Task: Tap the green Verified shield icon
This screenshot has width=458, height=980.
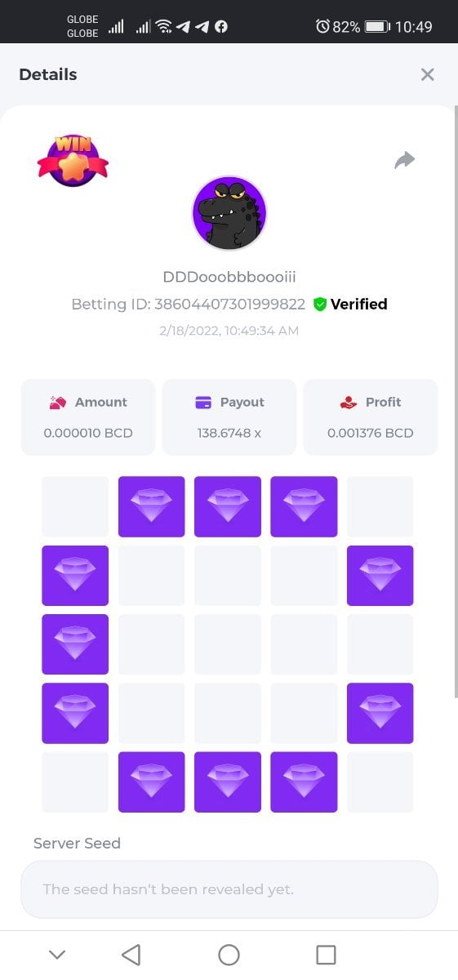Action: (x=320, y=304)
